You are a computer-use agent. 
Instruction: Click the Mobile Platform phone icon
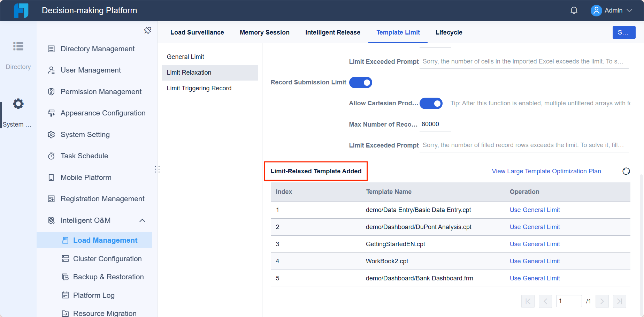click(x=51, y=177)
